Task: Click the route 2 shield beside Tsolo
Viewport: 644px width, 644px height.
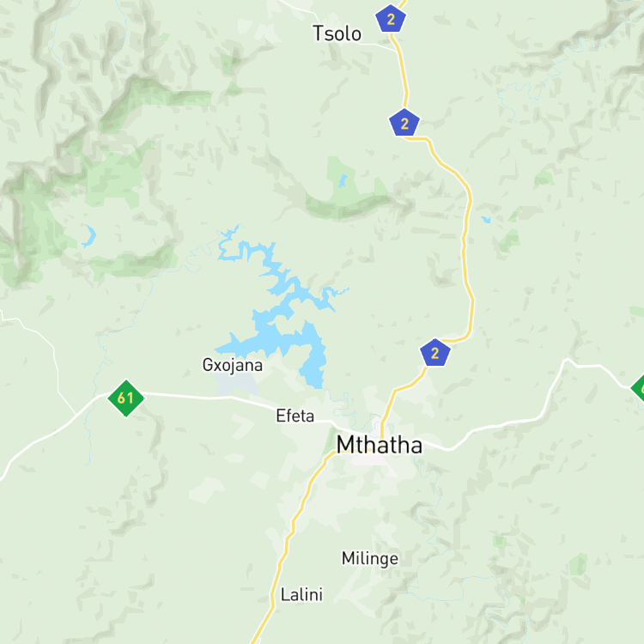Action: tap(391, 19)
